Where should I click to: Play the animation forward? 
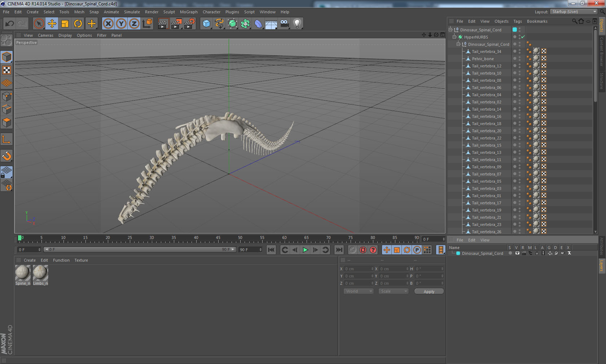[x=305, y=250]
